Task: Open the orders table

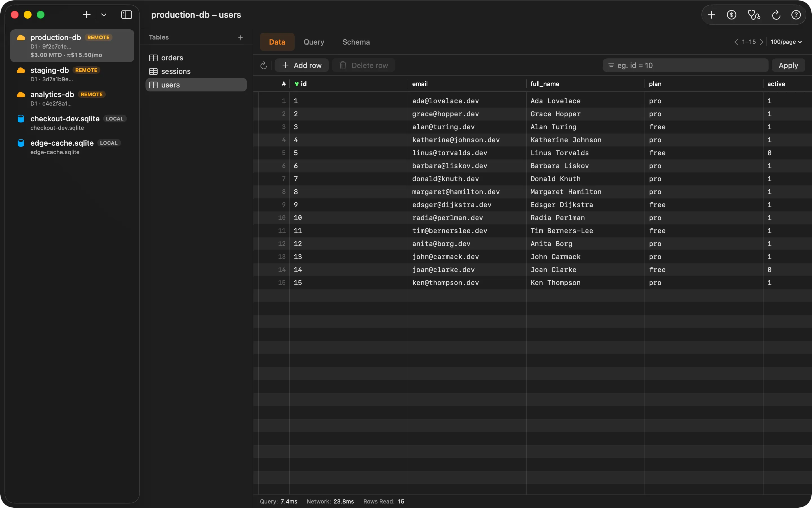Action: 196,58
